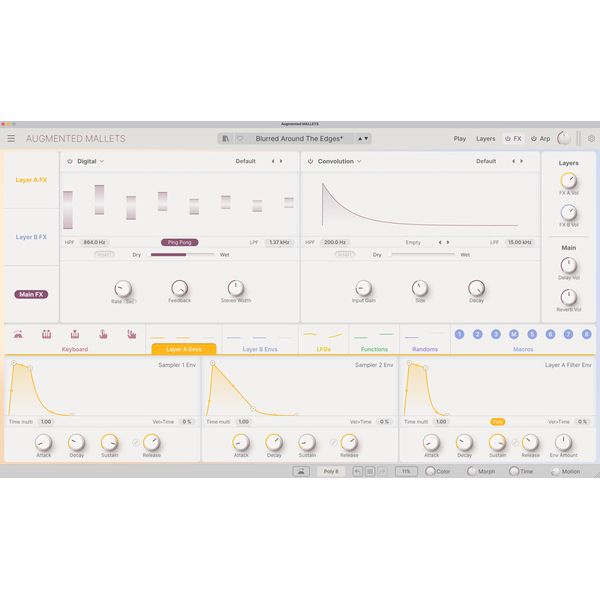Favorite the preset with the heart icon

coord(240,139)
